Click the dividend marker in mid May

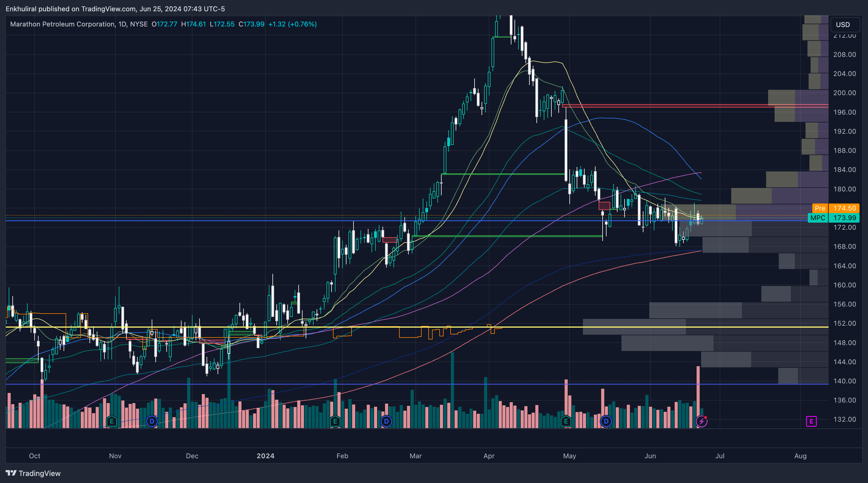tap(606, 421)
